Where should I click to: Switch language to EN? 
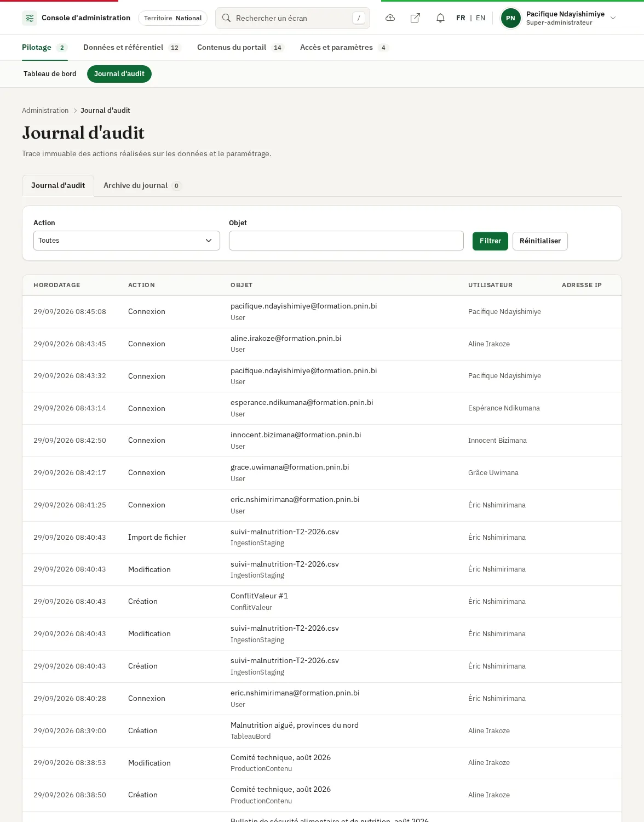click(x=480, y=18)
